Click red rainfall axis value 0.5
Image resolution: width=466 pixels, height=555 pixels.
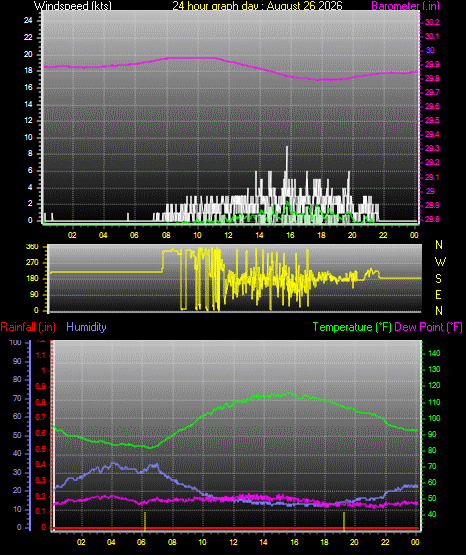click(x=41, y=449)
